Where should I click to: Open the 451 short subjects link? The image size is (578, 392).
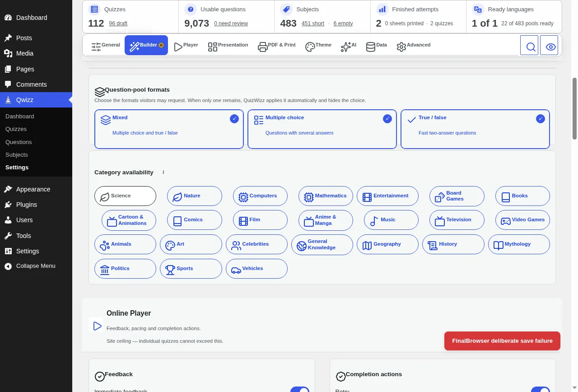pyautogui.click(x=313, y=23)
